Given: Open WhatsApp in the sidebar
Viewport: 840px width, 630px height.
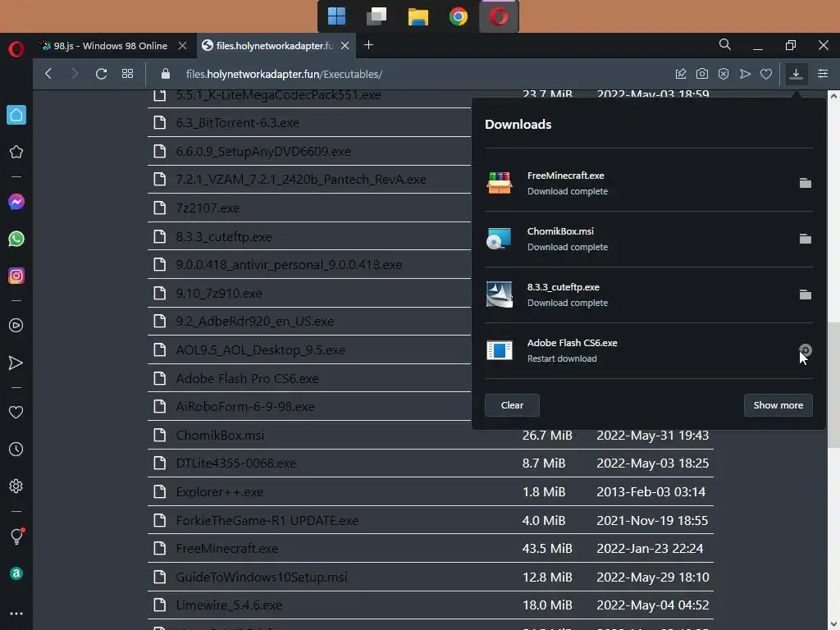Looking at the screenshot, I should (x=16, y=239).
